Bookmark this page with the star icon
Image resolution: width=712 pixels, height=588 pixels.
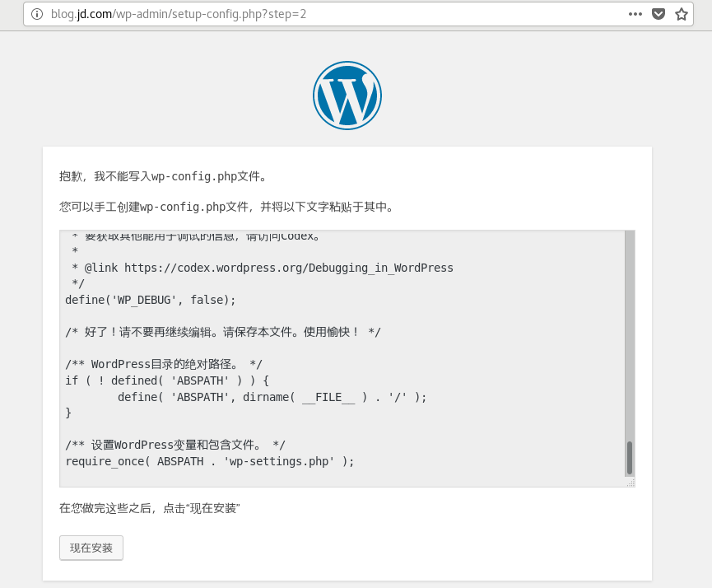[681, 14]
